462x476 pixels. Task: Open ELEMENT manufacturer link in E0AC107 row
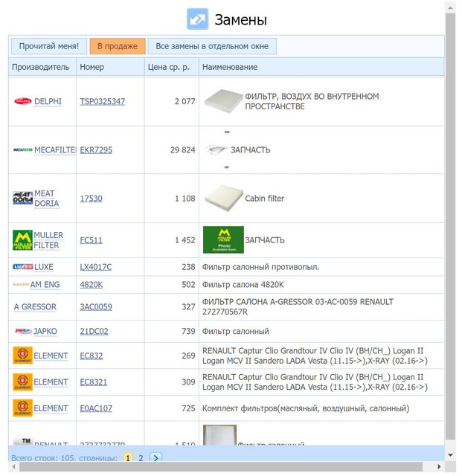click(51, 408)
